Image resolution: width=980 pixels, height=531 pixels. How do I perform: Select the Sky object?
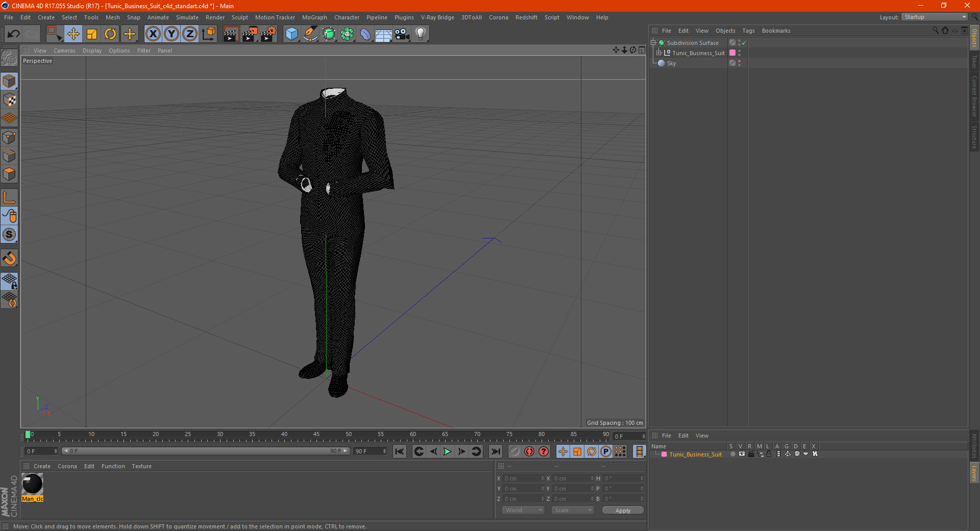(x=671, y=63)
